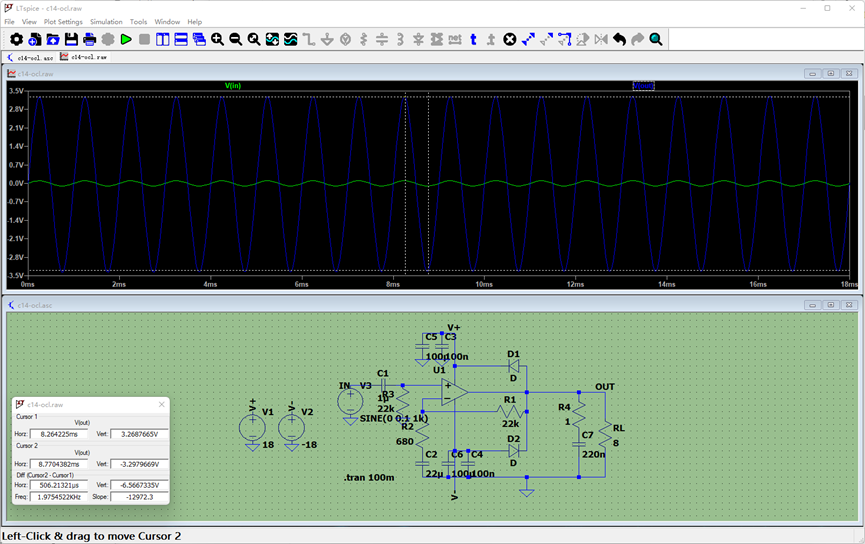Screen dimensions: 865x544
Task: Click the .tran 100m directive text
Action: 369,477
